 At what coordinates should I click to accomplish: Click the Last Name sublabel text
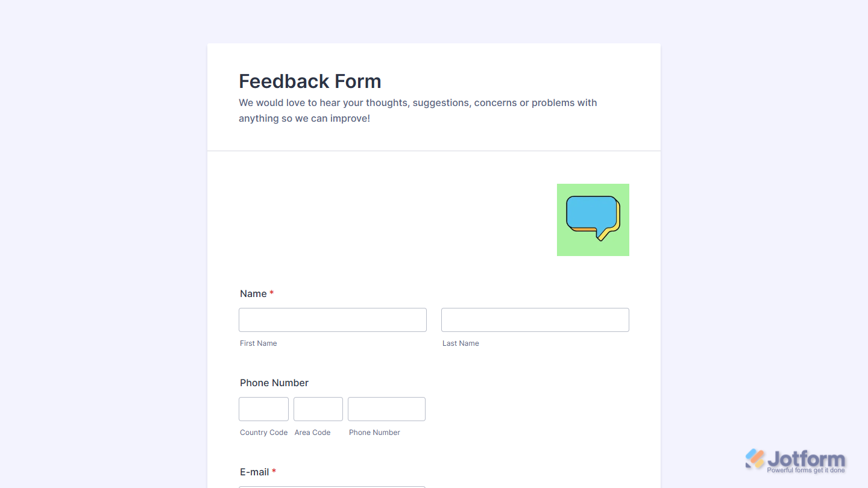pyautogui.click(x=461, y=343)
